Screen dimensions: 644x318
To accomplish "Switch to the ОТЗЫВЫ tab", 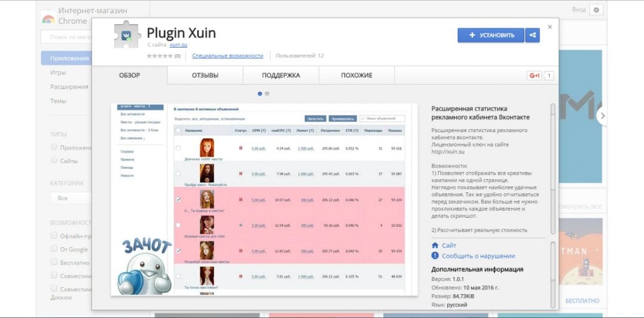I will tap(205, 76).
